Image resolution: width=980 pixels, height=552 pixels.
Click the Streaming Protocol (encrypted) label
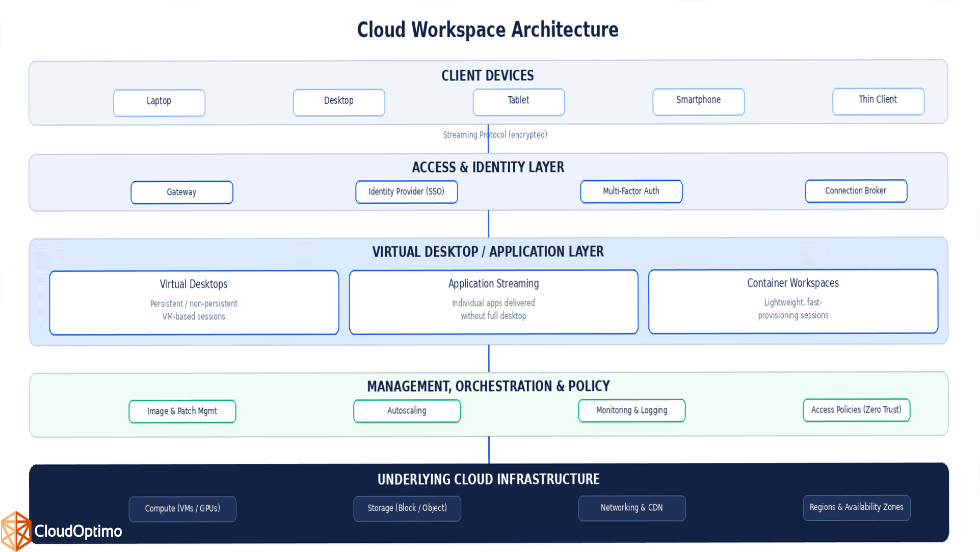pos(495,135)
